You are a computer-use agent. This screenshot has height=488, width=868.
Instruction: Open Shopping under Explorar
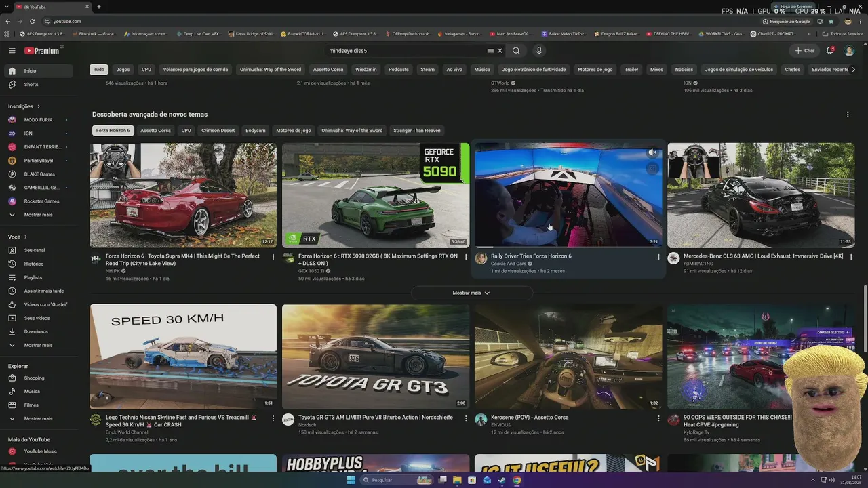pos(34,378)
